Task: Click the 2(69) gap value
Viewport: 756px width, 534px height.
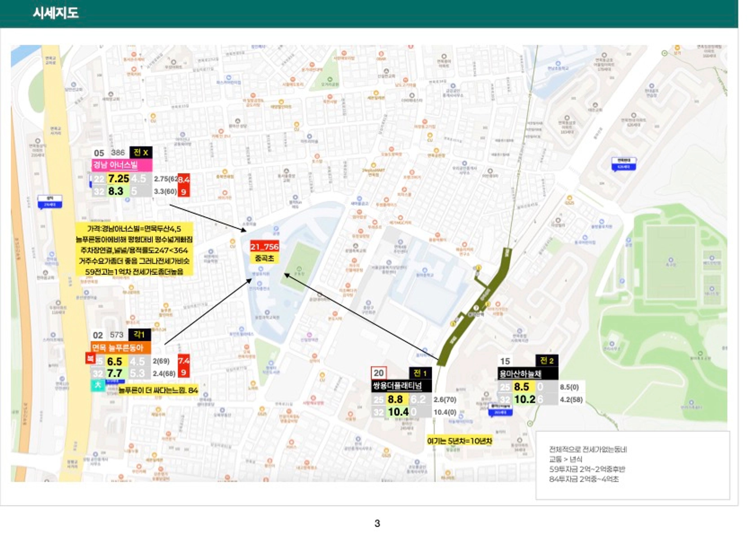Action: (161, 361)
